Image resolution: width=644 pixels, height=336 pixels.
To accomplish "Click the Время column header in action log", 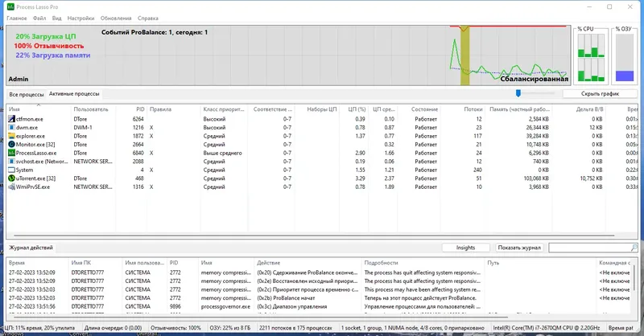I will tap(17, 263).
